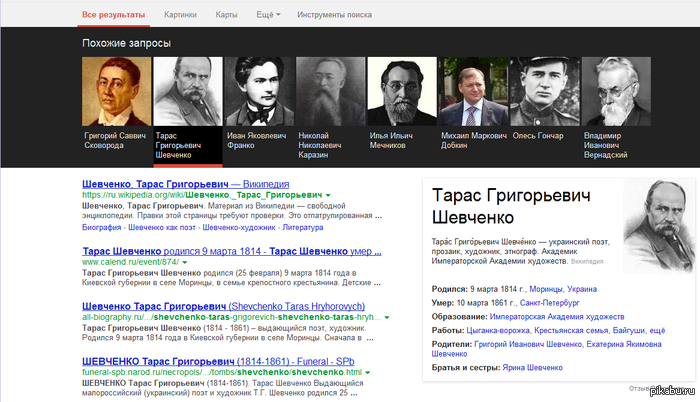Viewport: 700px width, 402px height.
Task: Click the green calend.ru URL text
Action: tap(130, 262)
